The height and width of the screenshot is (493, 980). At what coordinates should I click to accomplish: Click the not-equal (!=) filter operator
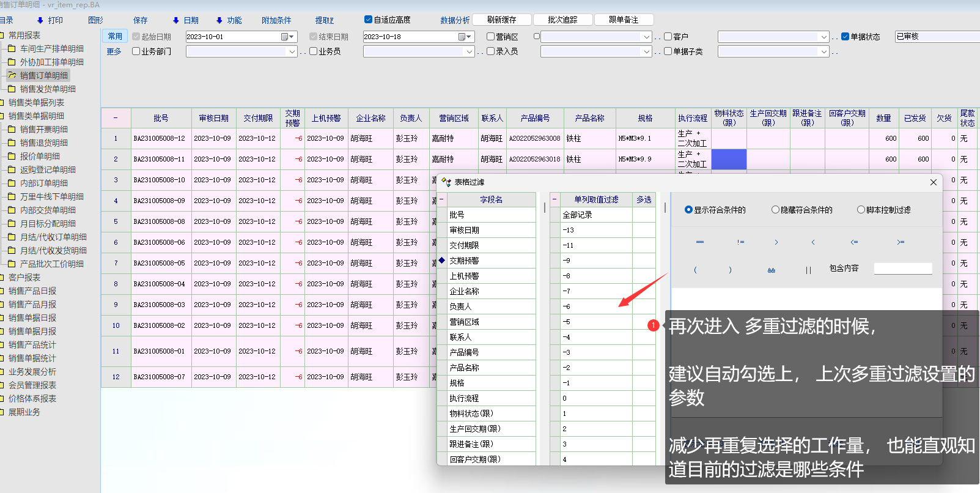point(740,242)
